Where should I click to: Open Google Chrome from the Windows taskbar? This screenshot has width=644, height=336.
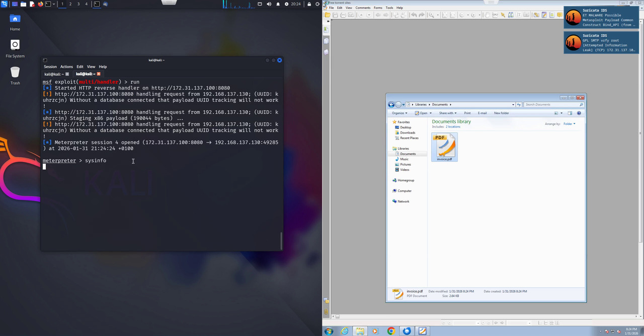(391, 331)
